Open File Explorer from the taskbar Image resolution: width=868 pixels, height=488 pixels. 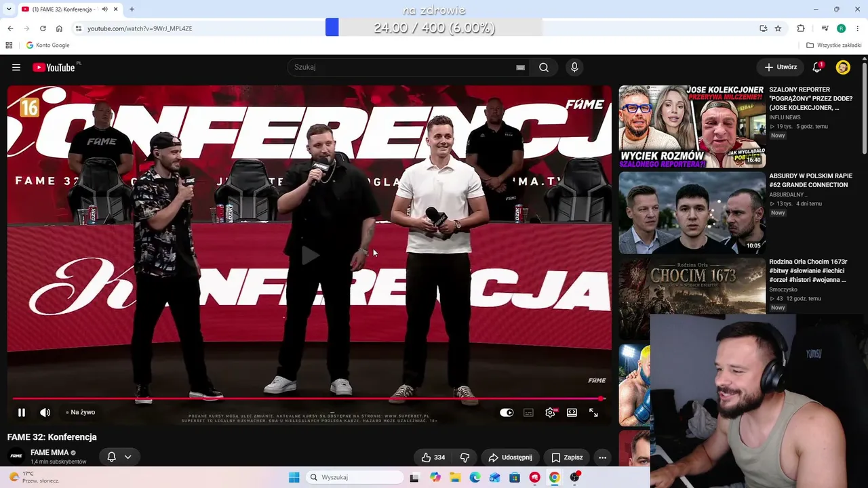[x=455, y=477]
